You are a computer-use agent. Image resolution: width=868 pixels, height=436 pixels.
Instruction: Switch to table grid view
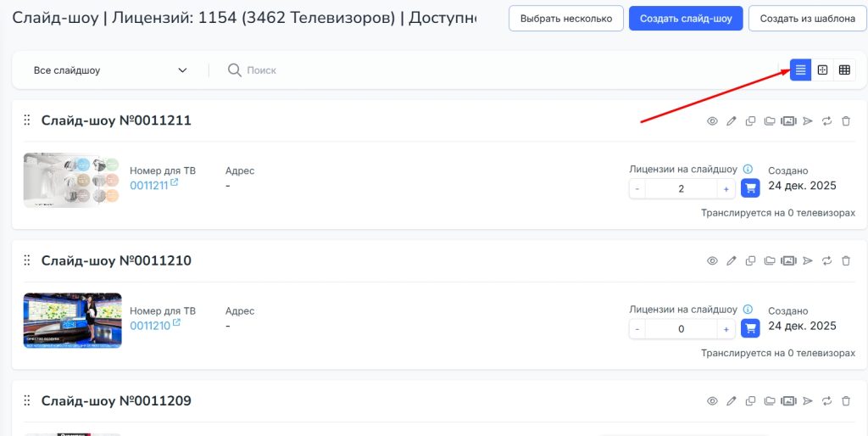tap(844, 70)
